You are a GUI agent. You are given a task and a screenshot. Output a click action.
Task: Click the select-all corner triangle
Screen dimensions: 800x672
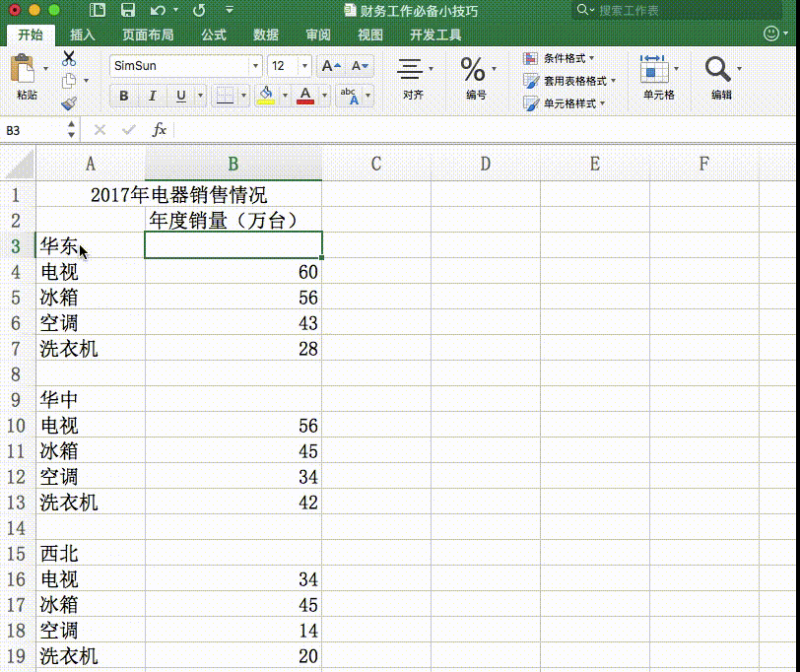point(19,165)
